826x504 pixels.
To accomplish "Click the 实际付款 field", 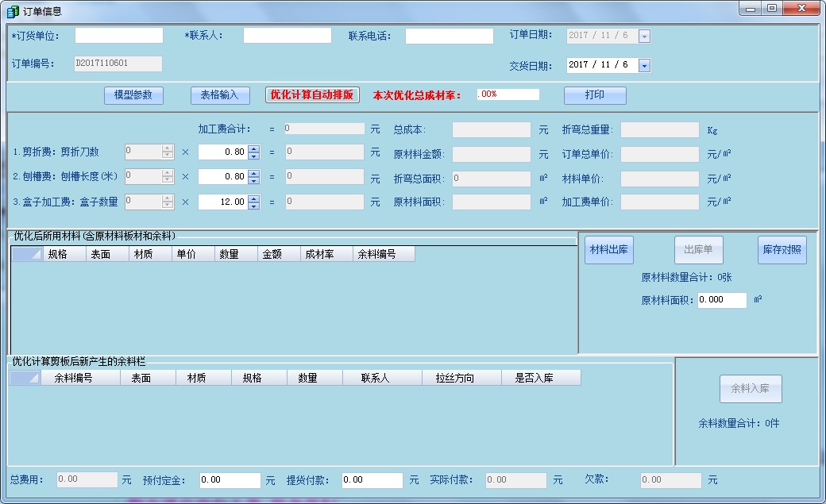I will (515, 480).
